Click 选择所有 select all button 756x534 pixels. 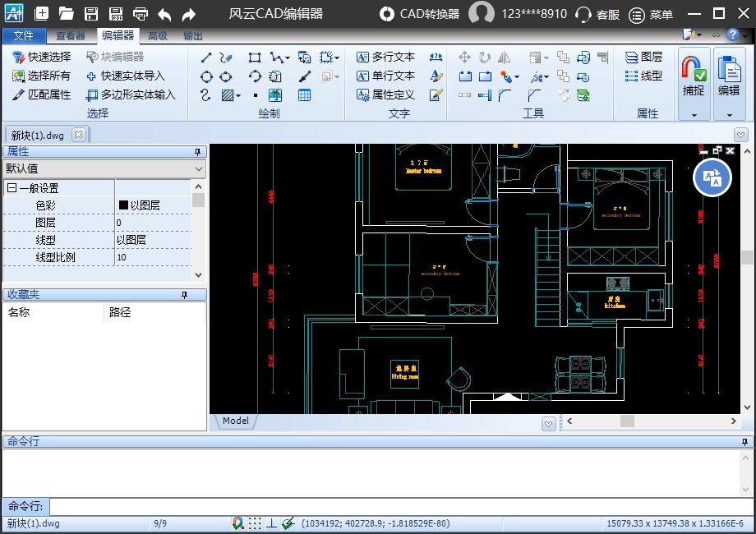click(x=42, y=76)
